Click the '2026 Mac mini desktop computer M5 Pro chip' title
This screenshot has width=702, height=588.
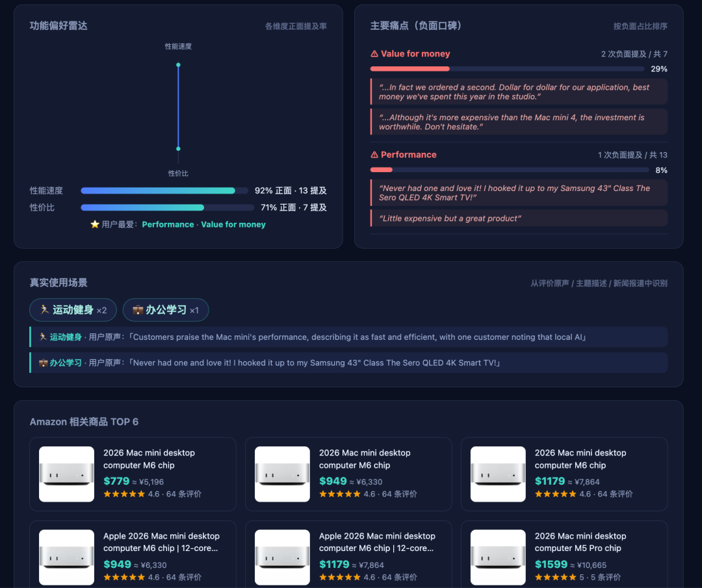580,542
